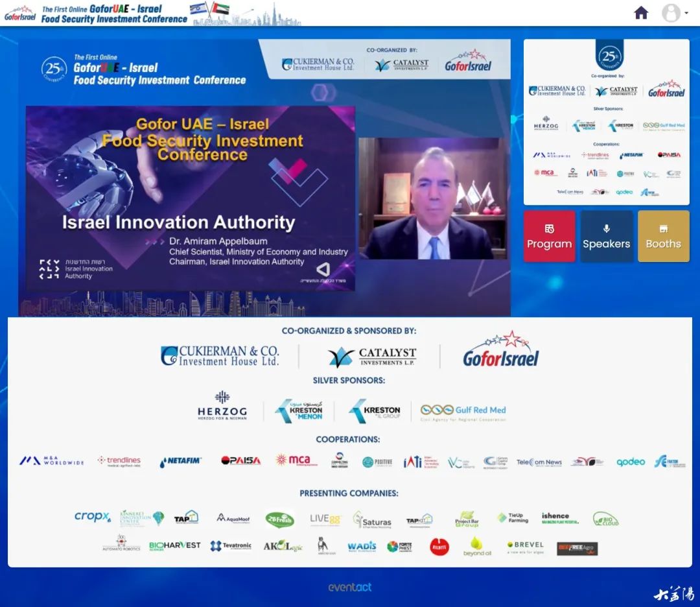Select cropx presenting company logo
The height and width of the screenshot is (607, 700).
pos(93,517)
